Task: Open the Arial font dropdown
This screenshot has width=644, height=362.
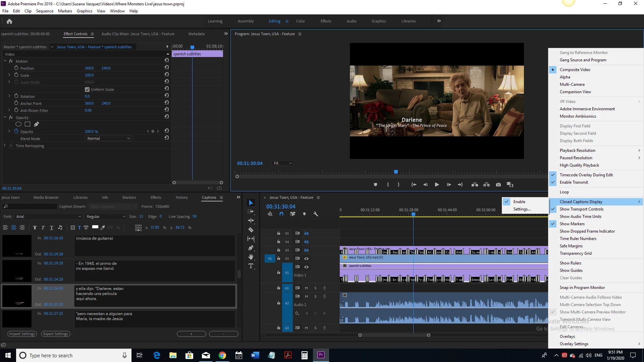Action: click(48, 217)
